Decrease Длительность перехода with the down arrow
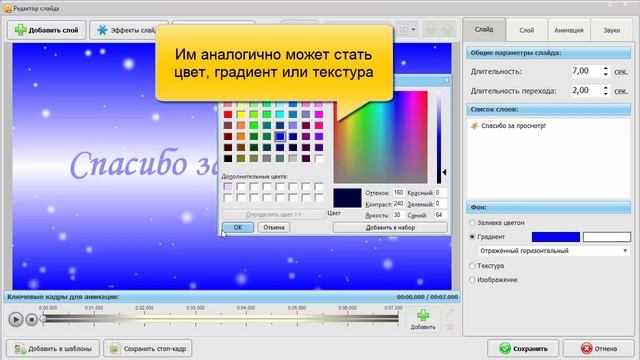Screen dimensions: 640x360 pos(606,93)
